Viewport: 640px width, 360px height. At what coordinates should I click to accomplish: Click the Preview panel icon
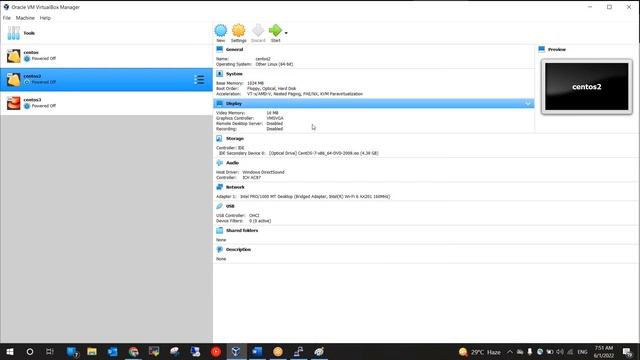[x=542, y=49]
